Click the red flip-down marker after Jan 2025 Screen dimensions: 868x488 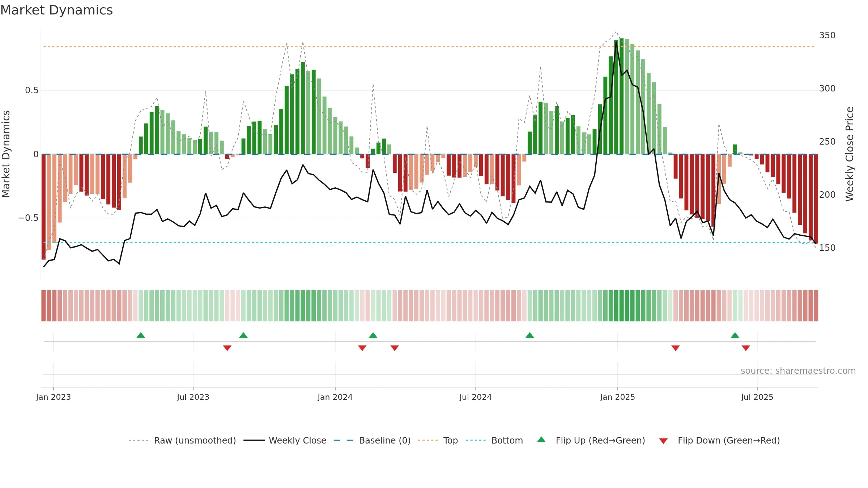click(676, 348)
